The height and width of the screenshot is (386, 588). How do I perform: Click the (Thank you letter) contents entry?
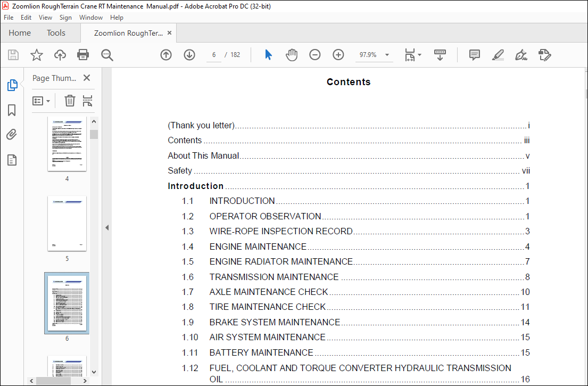349,125
